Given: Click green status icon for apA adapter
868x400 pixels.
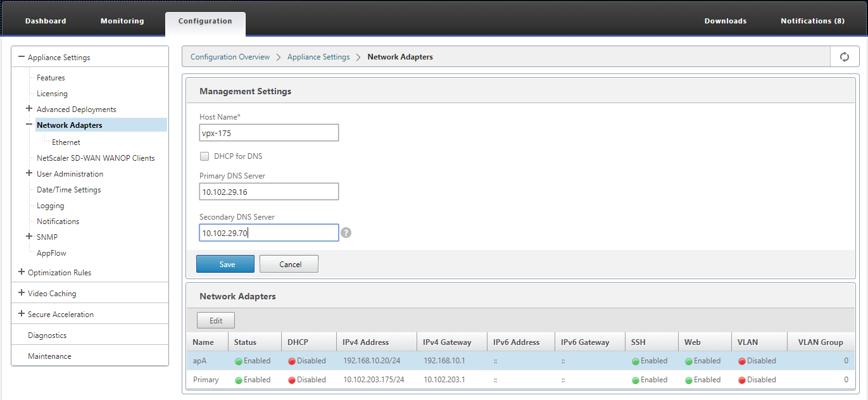Looking at the screenshot, I should [x=239, y=361].
